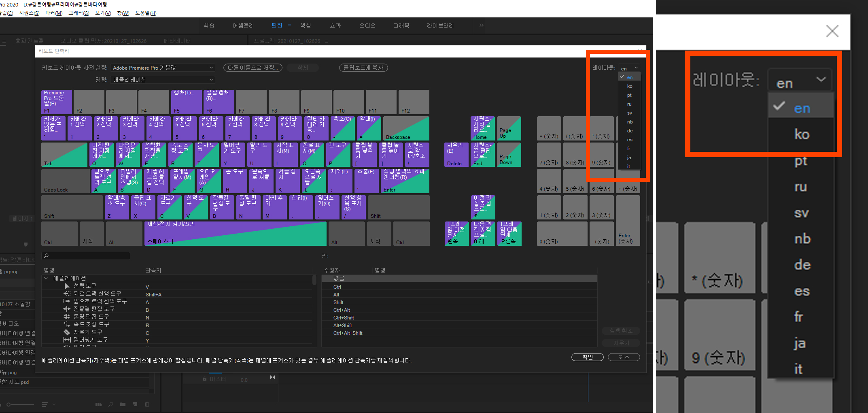Click the trash icon in the project panel
The width and height of the screenshot is (868, 413).
(x=147, y=404)
